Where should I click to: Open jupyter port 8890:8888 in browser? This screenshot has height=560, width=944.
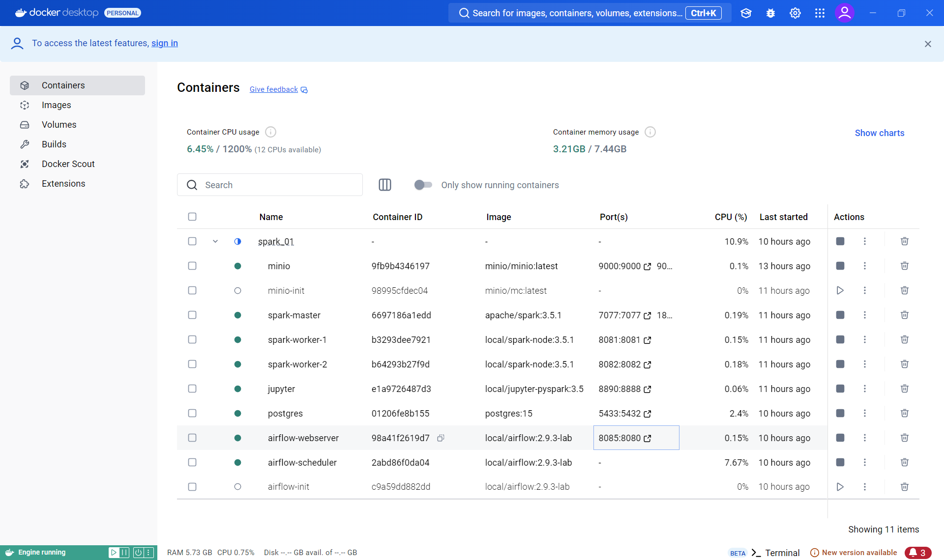point(648,389)
